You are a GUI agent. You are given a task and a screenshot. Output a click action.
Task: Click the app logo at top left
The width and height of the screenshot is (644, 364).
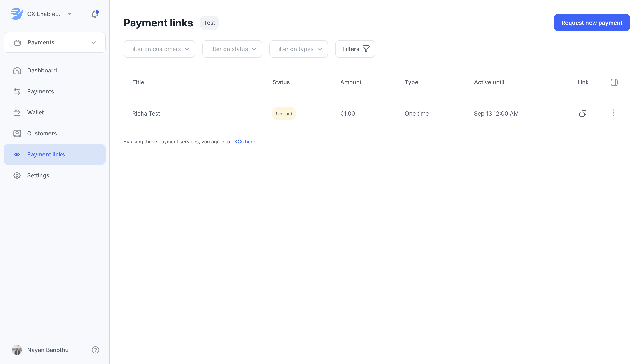(17, 14)
